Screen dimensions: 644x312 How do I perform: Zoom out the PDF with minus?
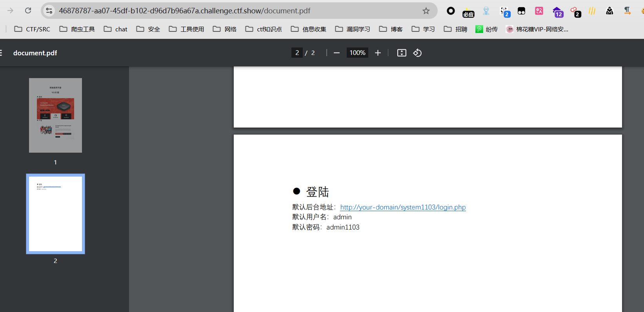click(x=337, y=53)
